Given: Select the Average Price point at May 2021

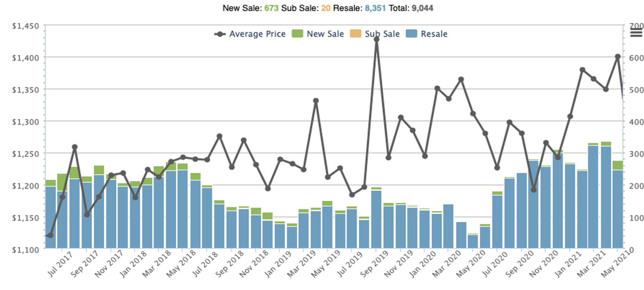Looking at the screenshot, I should 617,57.
